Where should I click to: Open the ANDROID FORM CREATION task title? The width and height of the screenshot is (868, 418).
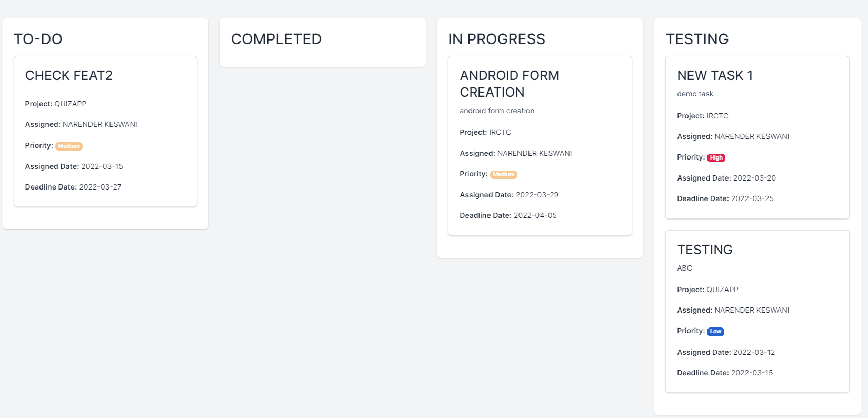tap(510, 84)
